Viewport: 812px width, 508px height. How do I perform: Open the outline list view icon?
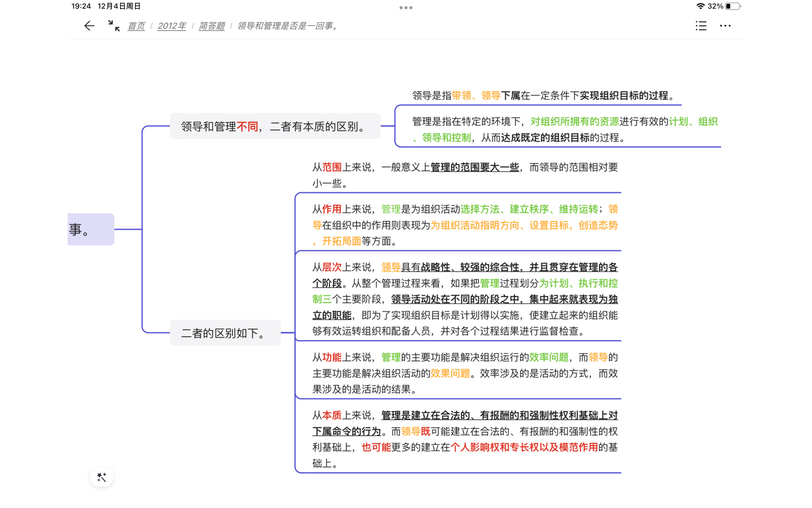(x=701, y=26)
